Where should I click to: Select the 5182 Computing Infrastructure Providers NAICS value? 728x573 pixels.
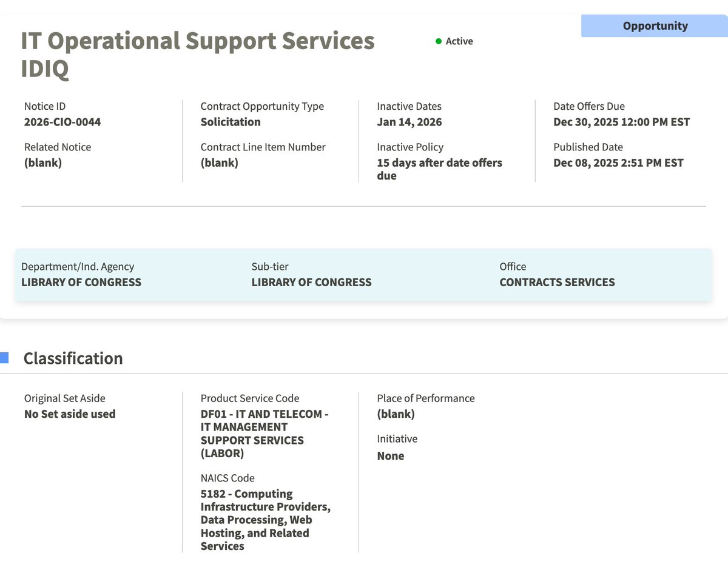click(266, 520)
